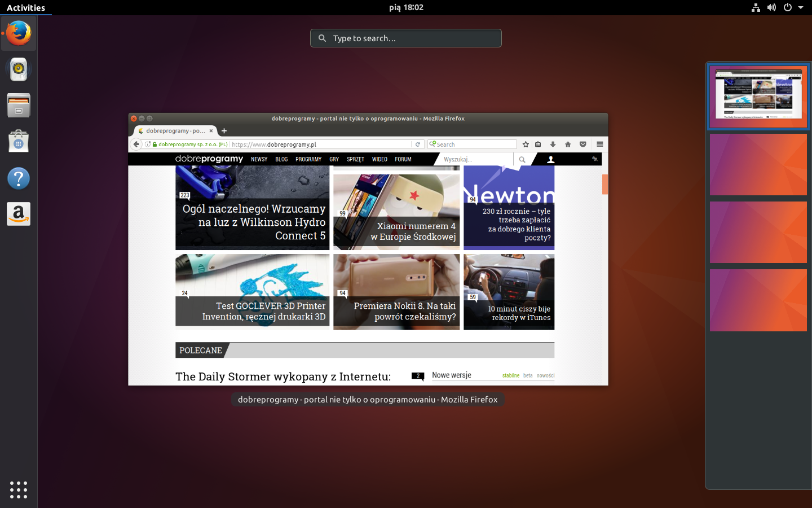
Task: Open the clock showing pią 18:02
Action: pyautogui.click(x=406, y=7)
